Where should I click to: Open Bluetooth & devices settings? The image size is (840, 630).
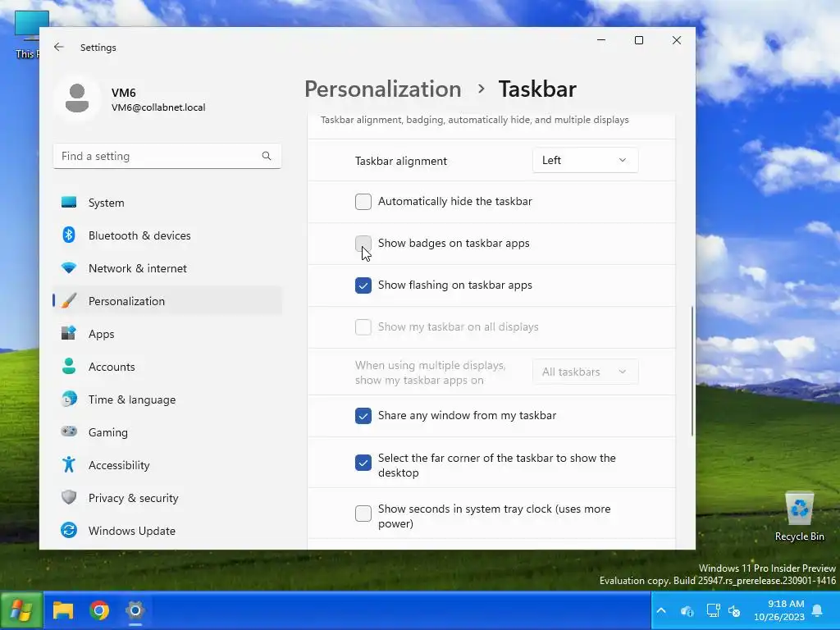pos(167,235)
